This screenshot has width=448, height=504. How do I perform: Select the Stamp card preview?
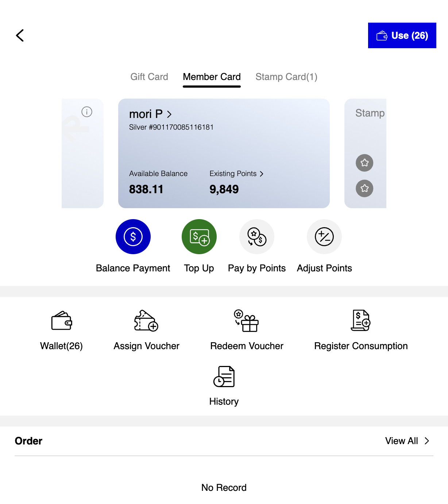coord(365,153)
